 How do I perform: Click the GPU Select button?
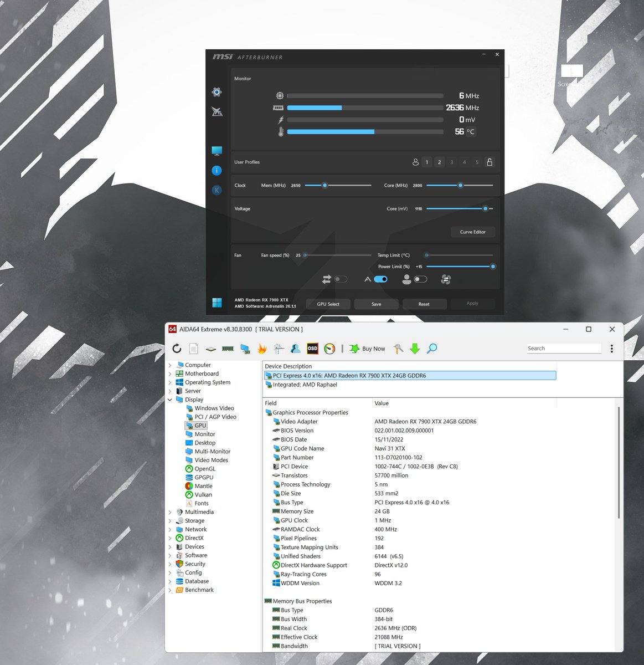(328, 304)
